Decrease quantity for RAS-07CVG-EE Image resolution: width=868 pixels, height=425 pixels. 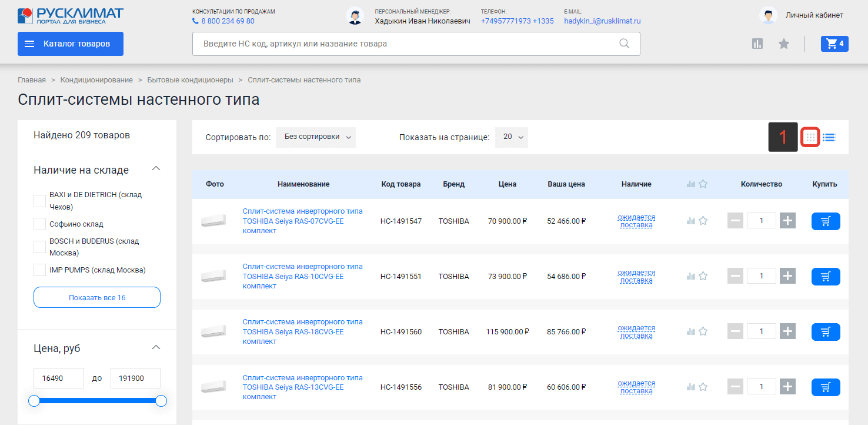[735, 221]
